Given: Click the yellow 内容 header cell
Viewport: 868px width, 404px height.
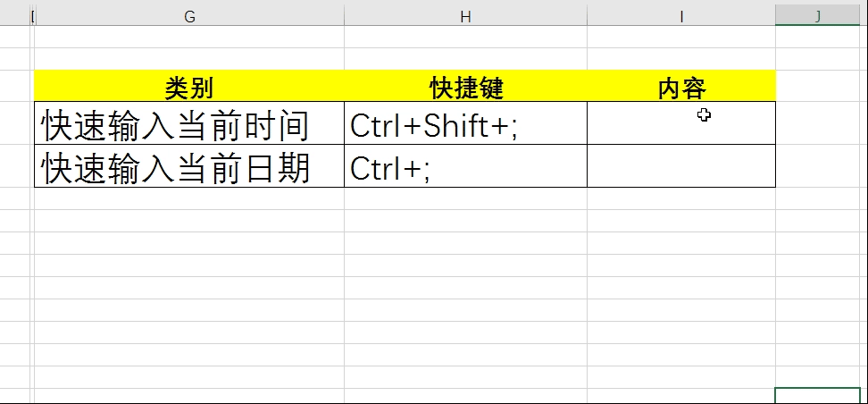Looking at the screenshot, I should pyautogui.click(x=681, y=86).
